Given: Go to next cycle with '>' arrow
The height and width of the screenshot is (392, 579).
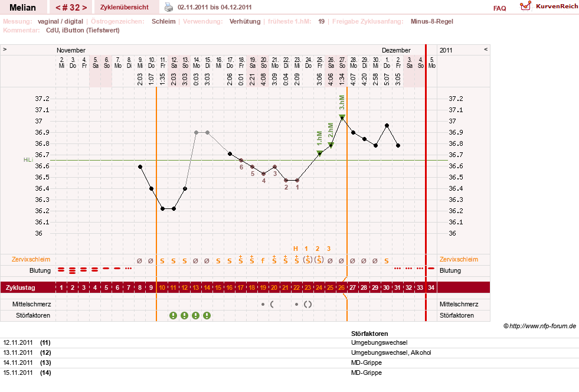Looking at the screenshot, I should [x=84, y=8].
